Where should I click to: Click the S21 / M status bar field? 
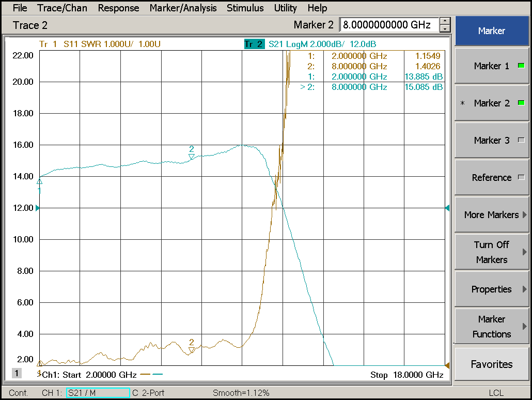(98, 393)
